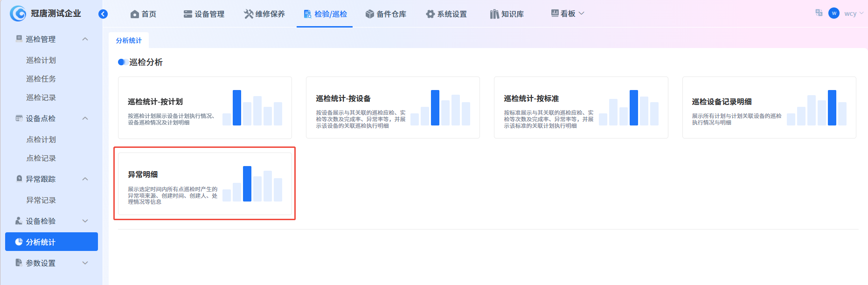This screenshot has height=285, width=868.
Task: Open the user menu arrow next to wcy
Action: click(x=861, y=13)
